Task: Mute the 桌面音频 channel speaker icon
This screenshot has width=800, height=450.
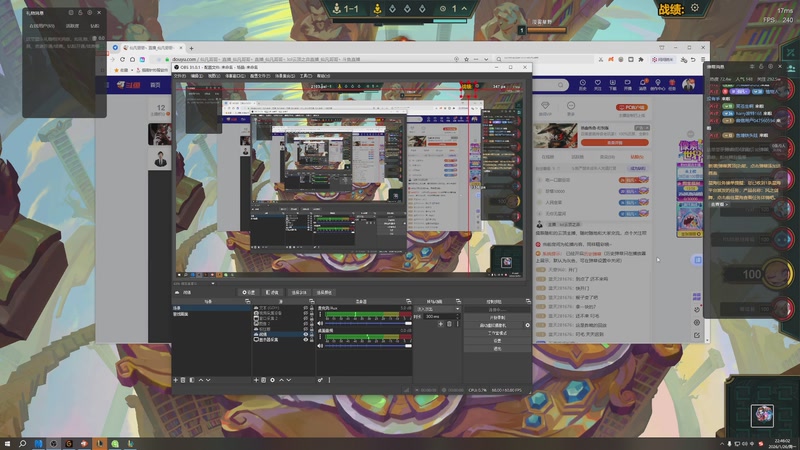Action: tap(320, 346)
